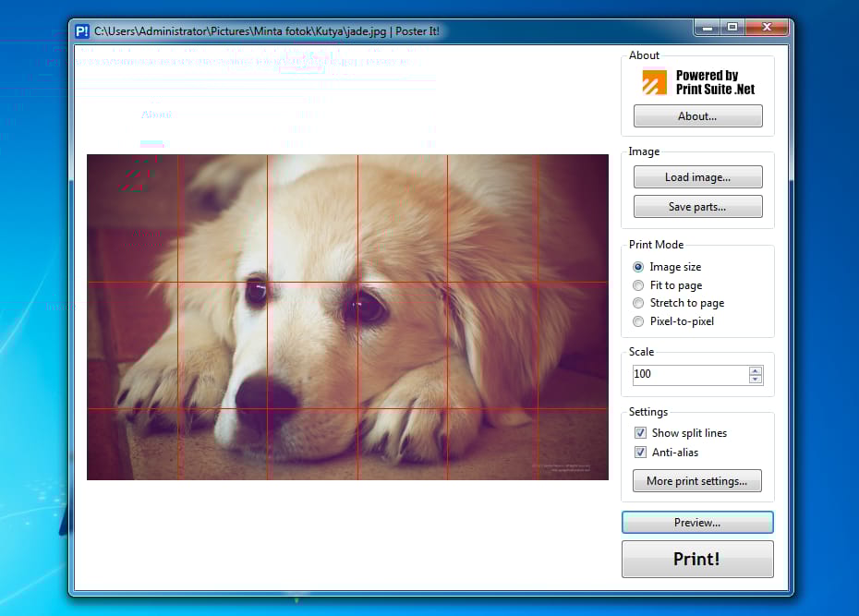859x616 pixels.
Task: Click the window title showing jade.jpg path
Action: pos(267,31)
